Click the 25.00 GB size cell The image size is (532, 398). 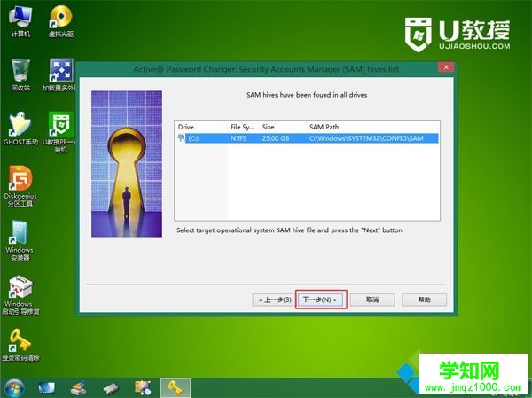tap(276, 138)
